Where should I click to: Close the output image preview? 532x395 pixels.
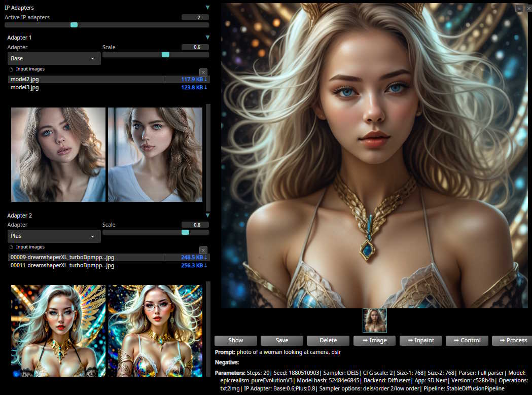527,9
